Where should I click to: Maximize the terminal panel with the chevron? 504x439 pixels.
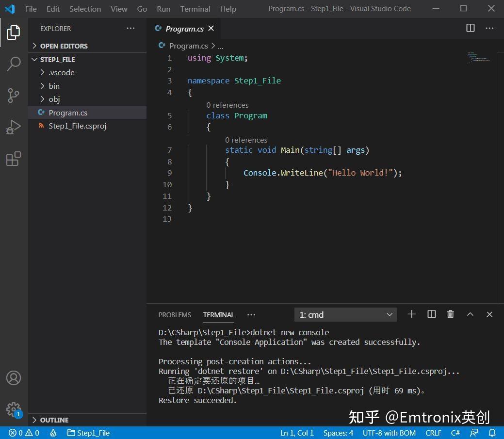(470, 314)
